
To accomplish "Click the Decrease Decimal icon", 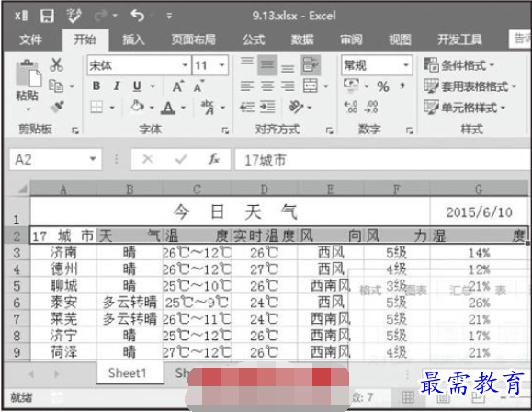I will click(x=371, y=107).
